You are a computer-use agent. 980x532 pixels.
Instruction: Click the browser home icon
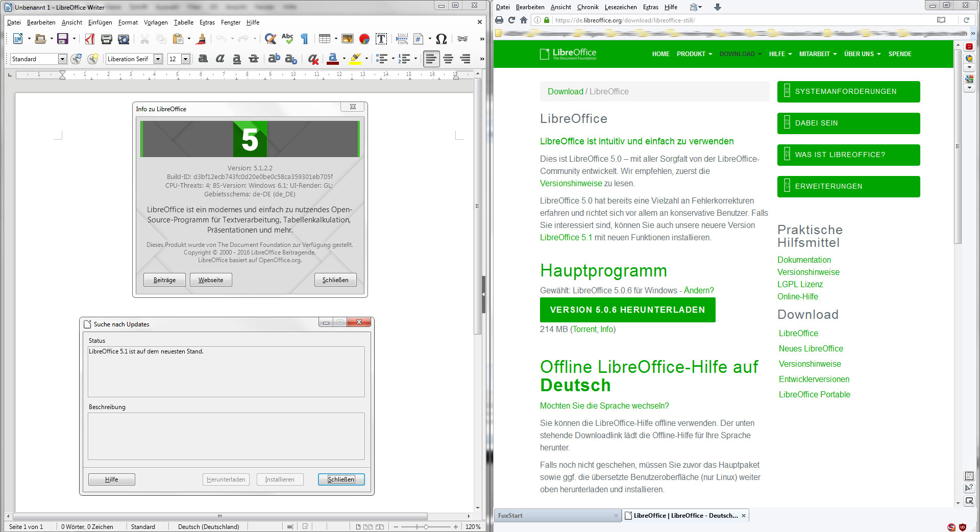coord(524,20)
